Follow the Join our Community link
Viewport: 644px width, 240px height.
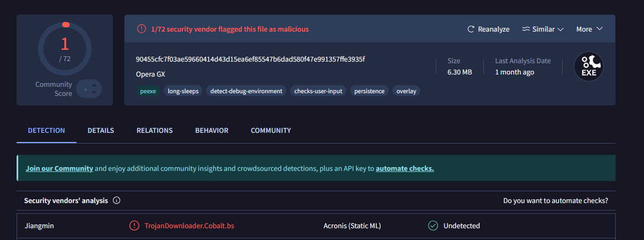[x=59, y=168]
